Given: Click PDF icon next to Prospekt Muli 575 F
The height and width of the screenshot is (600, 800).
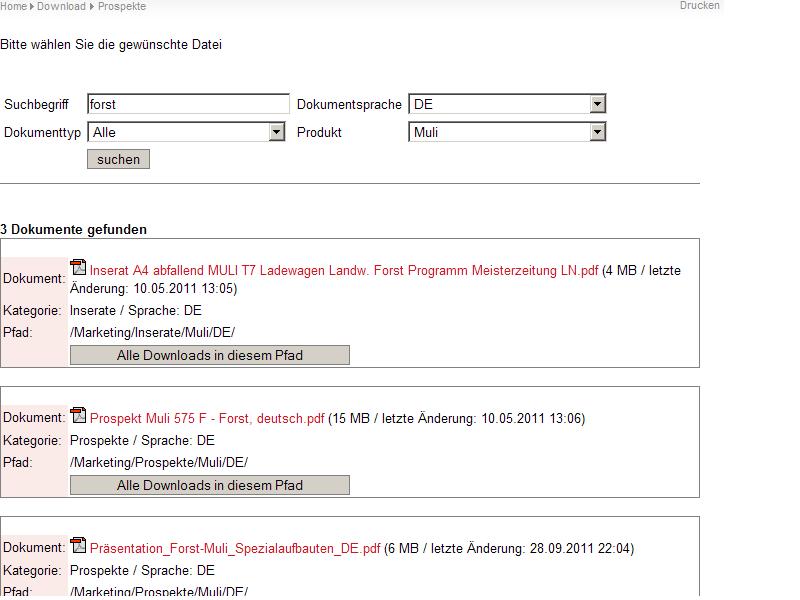Looking at the screenshot, I should (78, 415).
